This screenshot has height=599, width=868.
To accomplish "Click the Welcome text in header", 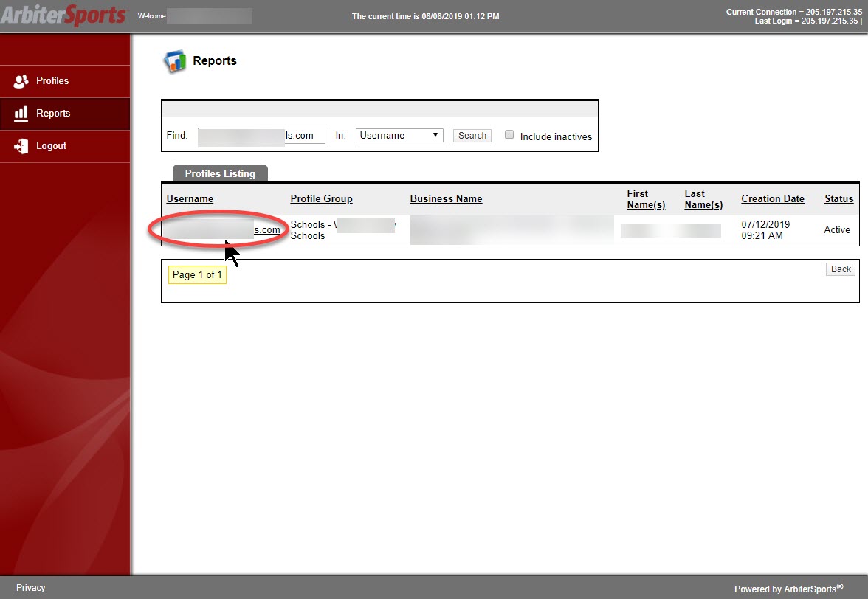I will tap(151, 16).
